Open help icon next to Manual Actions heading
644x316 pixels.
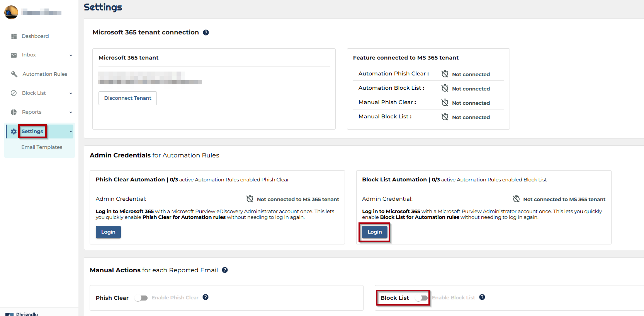coord(225,270)
